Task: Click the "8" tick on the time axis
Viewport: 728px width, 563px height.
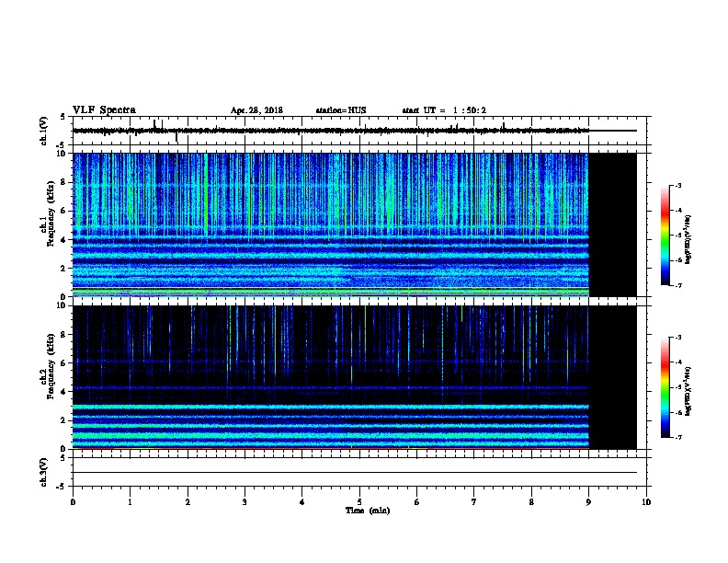Action: (x=531, y=501)
